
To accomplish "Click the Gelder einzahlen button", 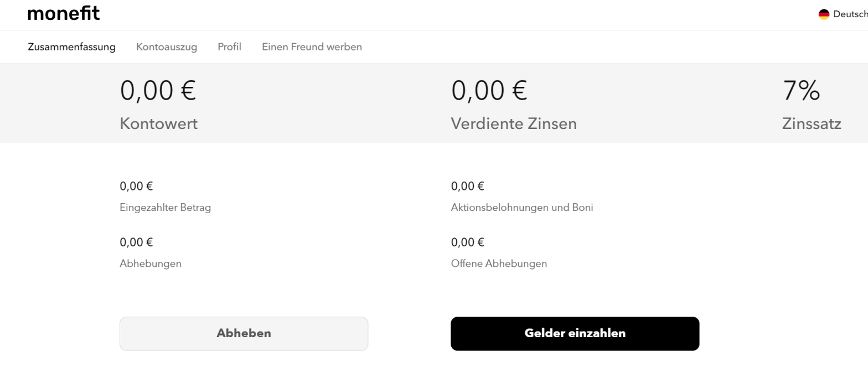I will (x=575, y=334).
